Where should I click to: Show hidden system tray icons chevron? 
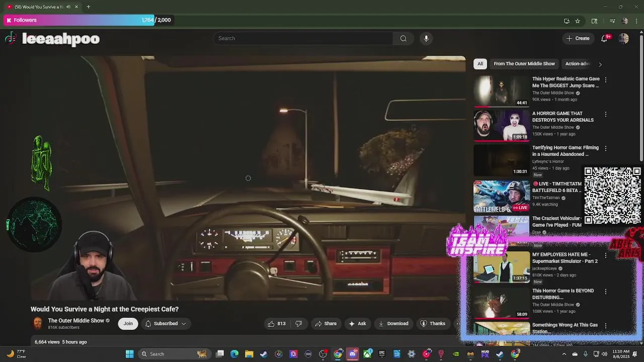563,354
